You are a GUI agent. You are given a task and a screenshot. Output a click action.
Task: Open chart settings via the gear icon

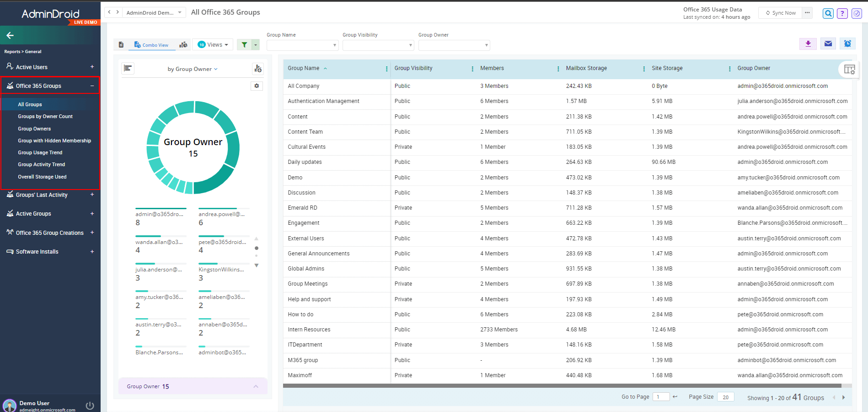click(257, 86)
